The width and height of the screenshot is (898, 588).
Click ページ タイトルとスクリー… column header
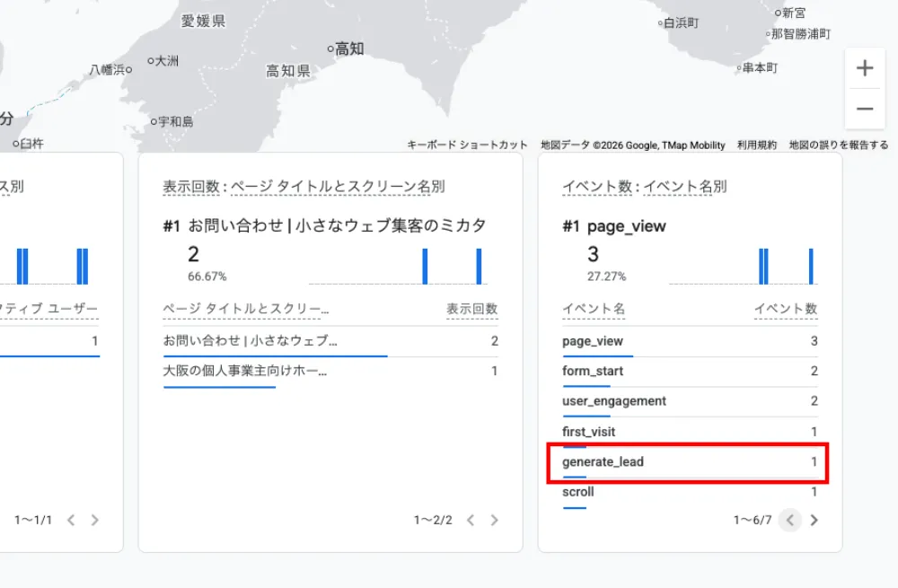(246, 309)
